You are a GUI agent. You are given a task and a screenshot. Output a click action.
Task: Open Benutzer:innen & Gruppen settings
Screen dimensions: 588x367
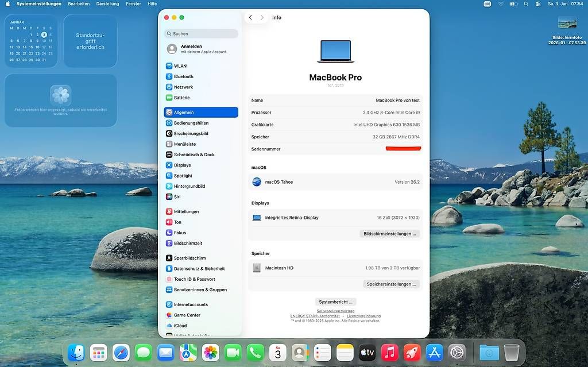201,289
